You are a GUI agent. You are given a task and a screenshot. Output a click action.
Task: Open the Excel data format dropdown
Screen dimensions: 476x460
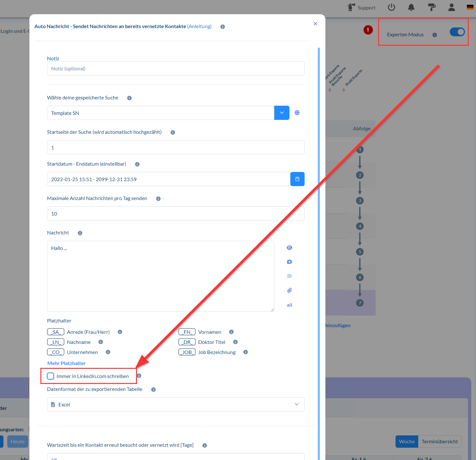tap(176, 404)
